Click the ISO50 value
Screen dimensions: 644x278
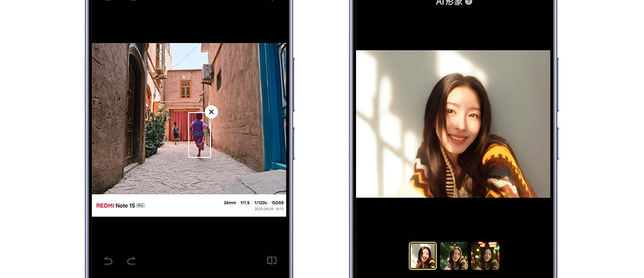pyautogui.click(x=277, y=203)
